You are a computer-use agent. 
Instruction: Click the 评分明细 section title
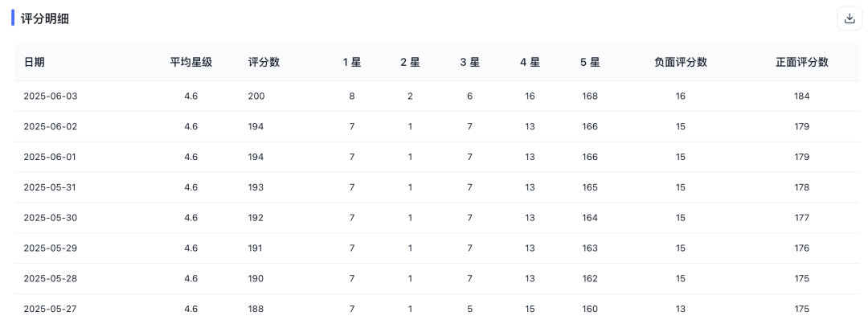coord(45,18)
